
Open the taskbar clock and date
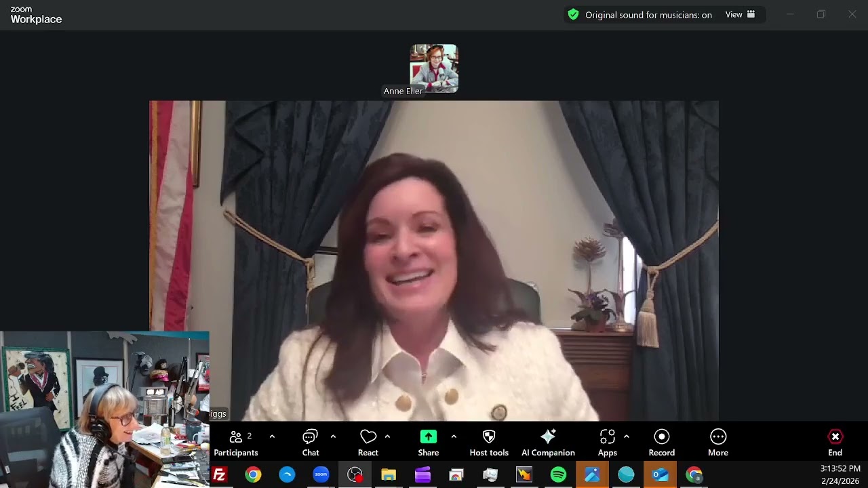click(x=840, y=474)
